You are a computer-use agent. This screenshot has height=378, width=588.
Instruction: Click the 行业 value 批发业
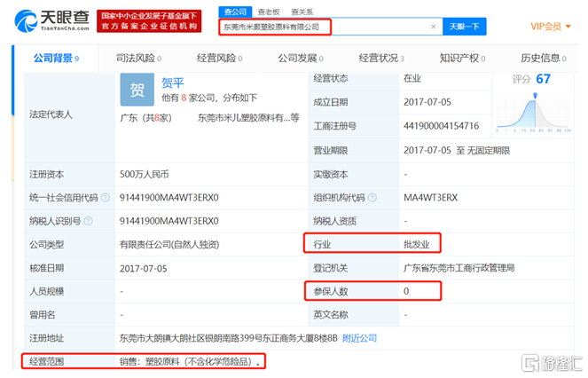[416, 245]
